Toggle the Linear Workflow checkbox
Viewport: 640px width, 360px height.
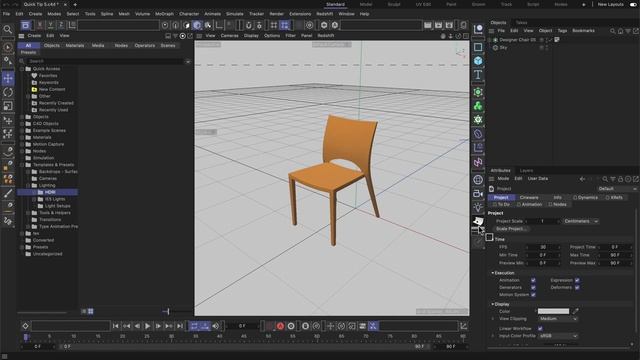click(x=540, y=328)
